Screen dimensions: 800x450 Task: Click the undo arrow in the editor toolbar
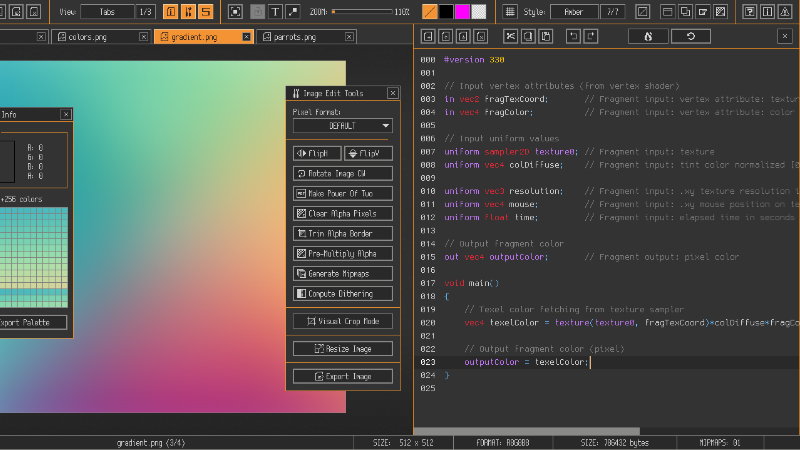573,36
